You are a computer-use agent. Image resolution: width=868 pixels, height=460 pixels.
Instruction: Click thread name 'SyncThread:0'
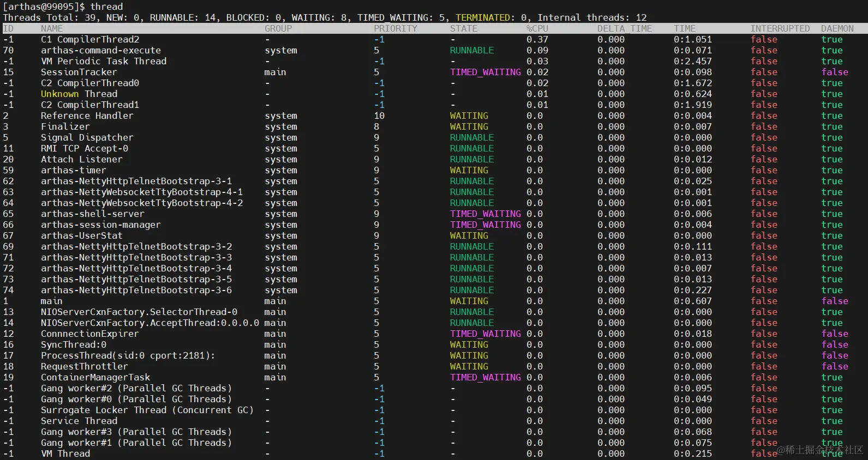(74, 344)
